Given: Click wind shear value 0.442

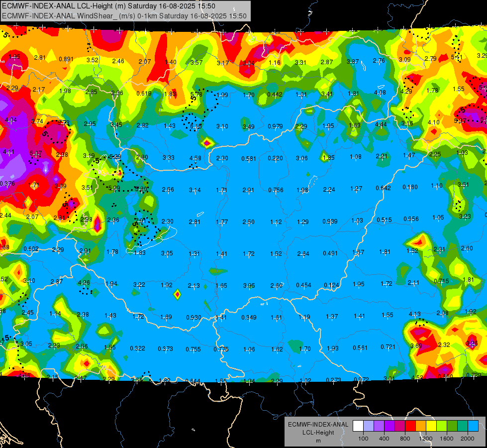Looking at the screenshot, I should (x=275, y=95).
